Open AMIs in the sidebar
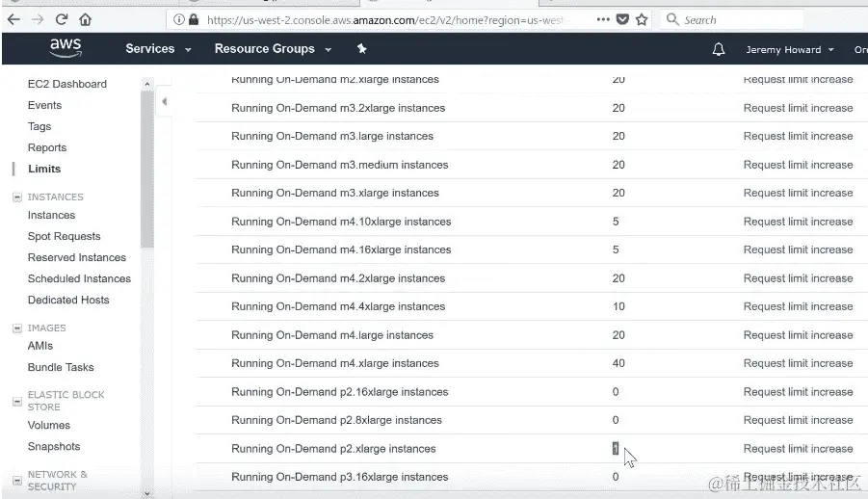This screenshot has width=868, height=499. click(40, 346)
